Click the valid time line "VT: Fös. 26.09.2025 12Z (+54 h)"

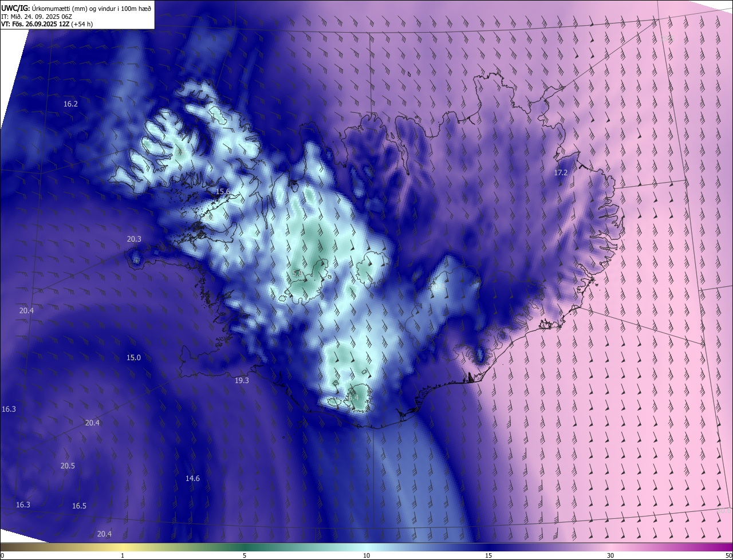pos(47,24)
